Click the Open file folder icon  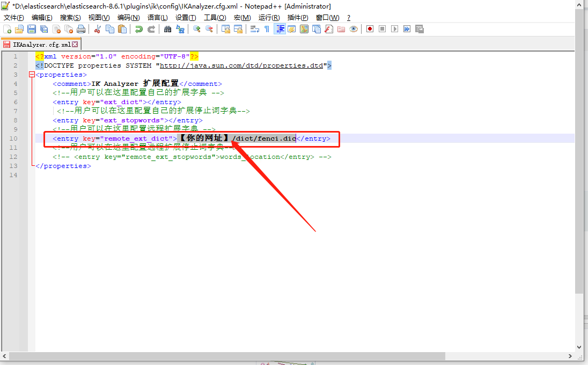point(19,30)
